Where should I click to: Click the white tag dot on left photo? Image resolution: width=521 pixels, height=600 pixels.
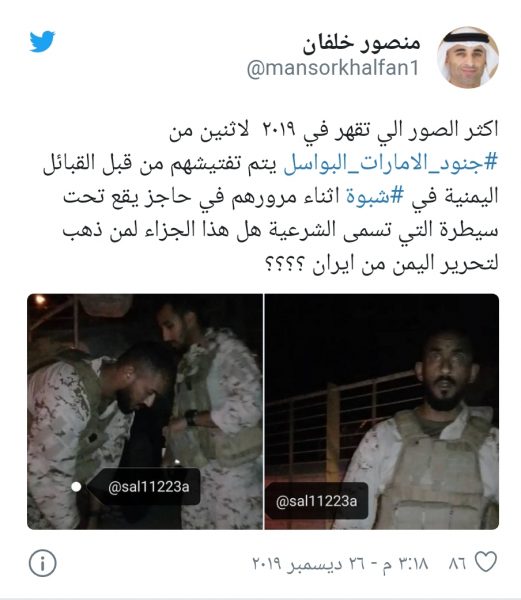click(x=77, y=486)
